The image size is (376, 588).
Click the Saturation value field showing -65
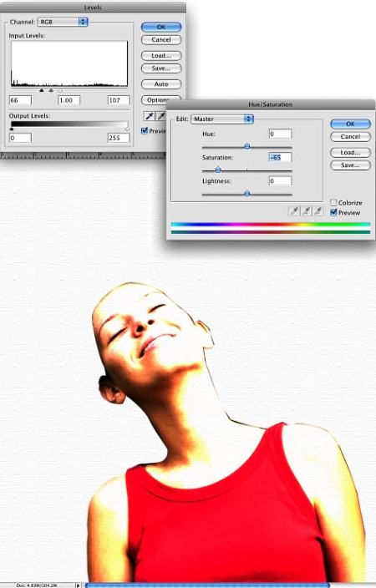[x=280, y=158]
